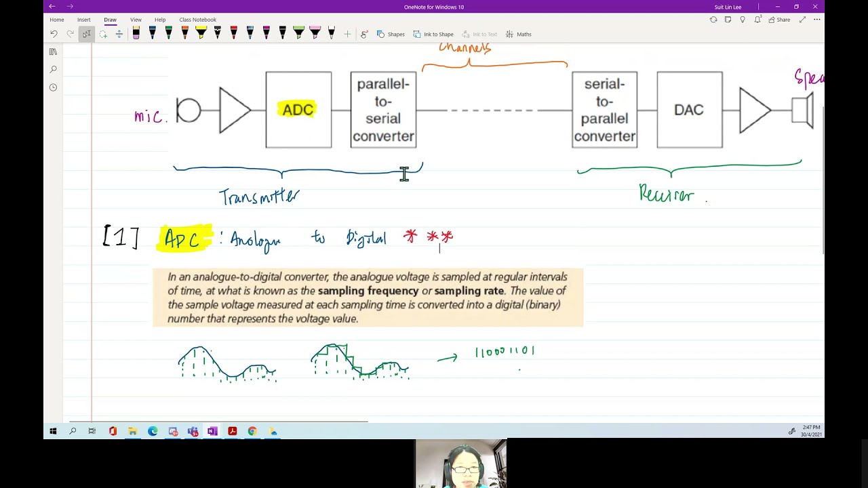This screenshot has height=488, width=868.
Task: Select the pink highlighter
Action: [315, 33]
